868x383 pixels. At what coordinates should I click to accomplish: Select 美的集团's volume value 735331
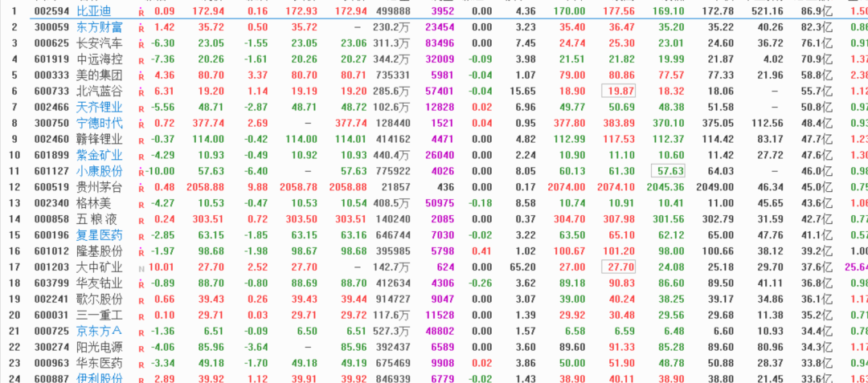pos(393,75)
